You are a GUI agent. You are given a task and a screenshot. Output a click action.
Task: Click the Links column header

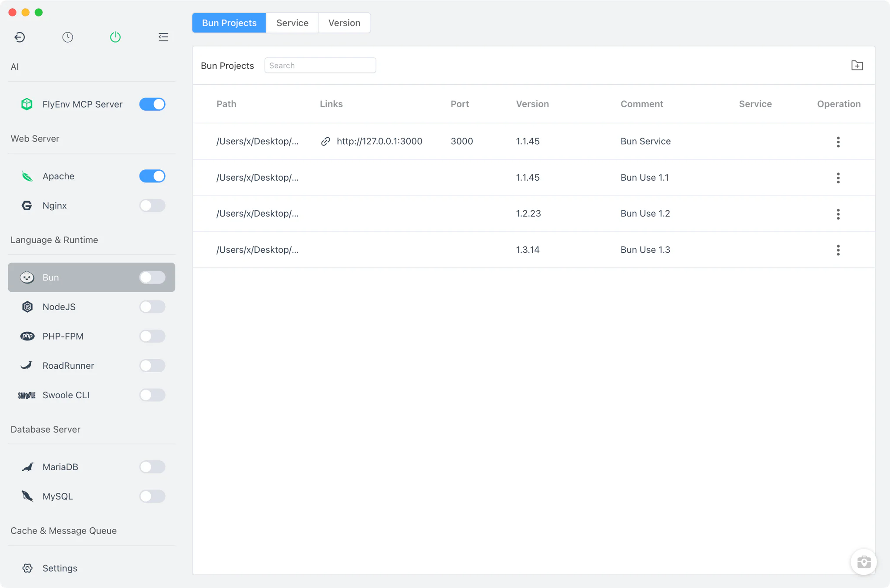coord(331,104)
